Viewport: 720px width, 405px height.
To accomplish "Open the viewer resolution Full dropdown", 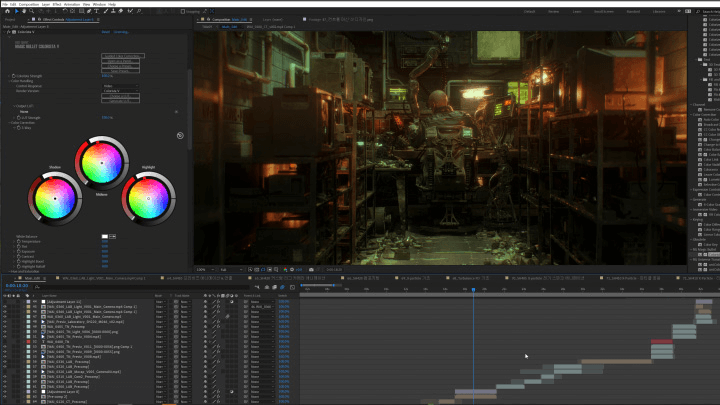I will [231, 270].
